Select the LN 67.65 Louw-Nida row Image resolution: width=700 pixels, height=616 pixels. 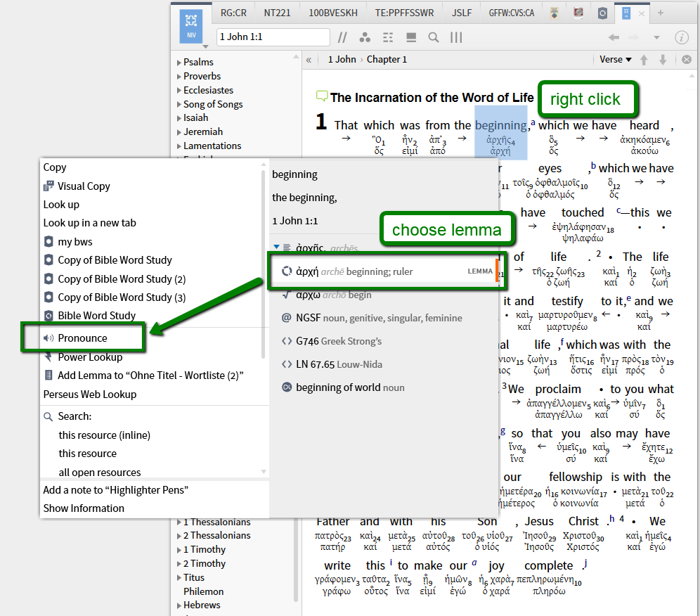tap(384, 364)
